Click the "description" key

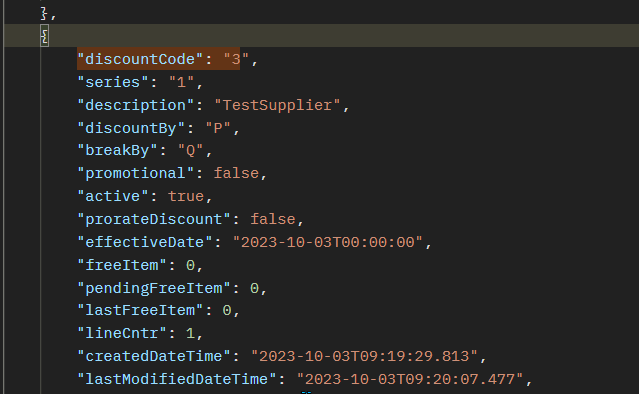pyautogui.click(x=135, y=106)
